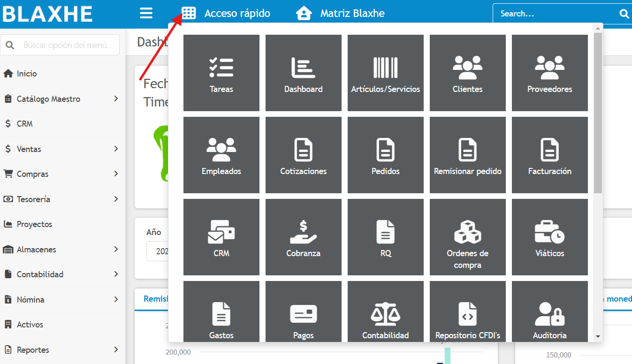The height and width of the screenshot is (364, 632).
Task: Click the Matriz Blaxhe label
Action: coord(352,14)
